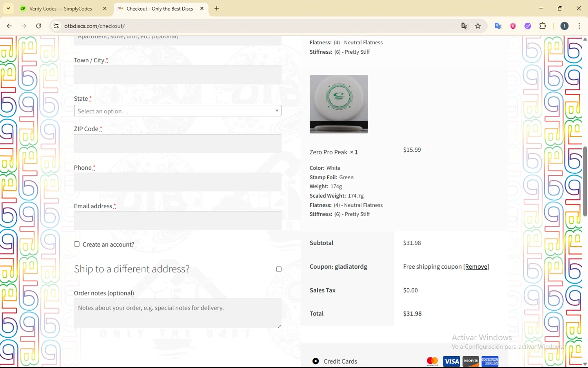Minimize the Chrome window

541,8
